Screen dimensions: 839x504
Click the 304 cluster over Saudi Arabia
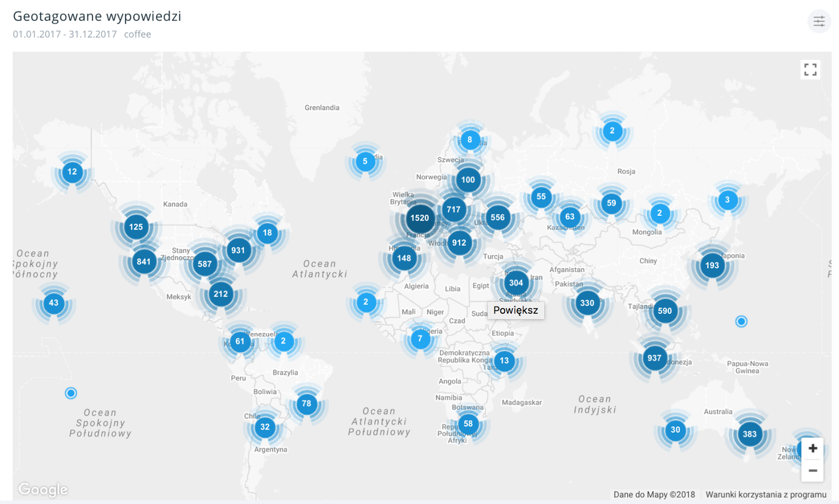516,283
